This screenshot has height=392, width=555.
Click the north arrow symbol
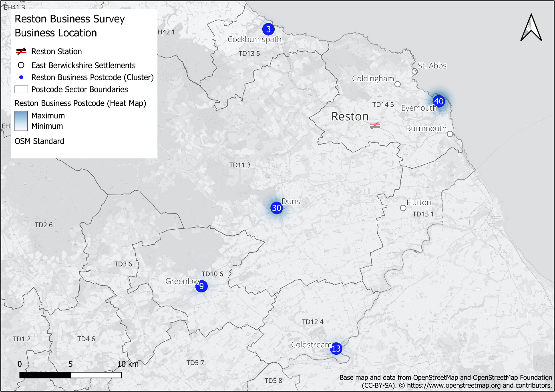coord(531,27)
